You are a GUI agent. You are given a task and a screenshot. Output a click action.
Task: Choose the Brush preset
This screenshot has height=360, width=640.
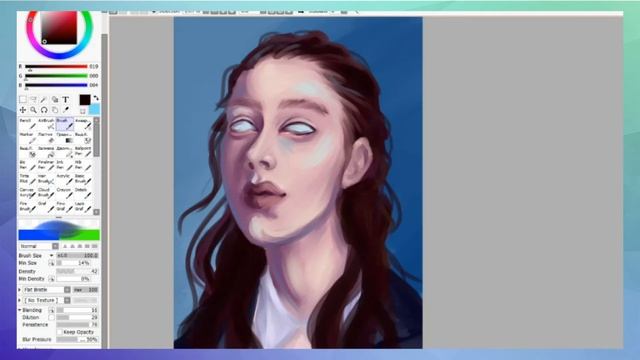point(65,124)
